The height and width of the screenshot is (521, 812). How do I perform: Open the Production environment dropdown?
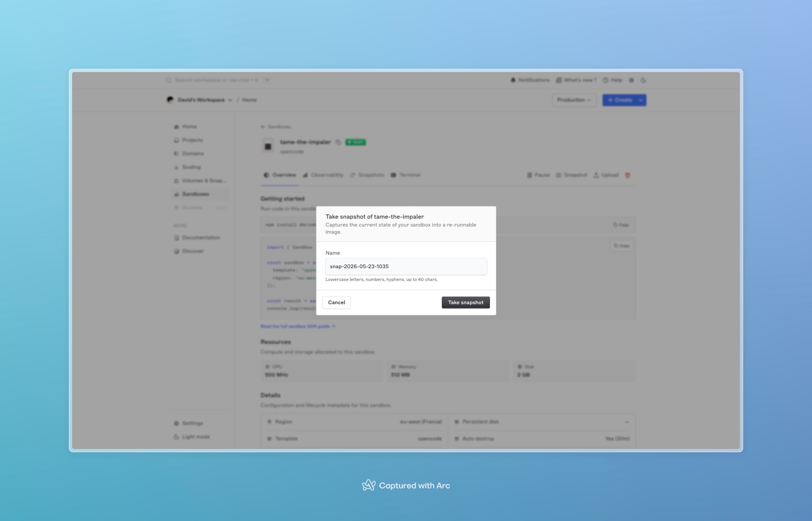(x=574, y=100)
